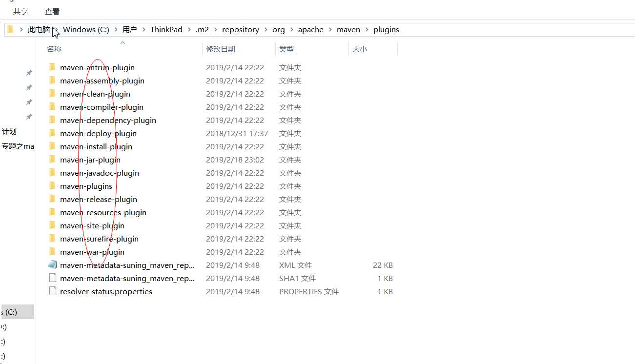Select maven-antrun-plugin folder icon
This screenshot has height=364, width=635.
tap(53, 67)
